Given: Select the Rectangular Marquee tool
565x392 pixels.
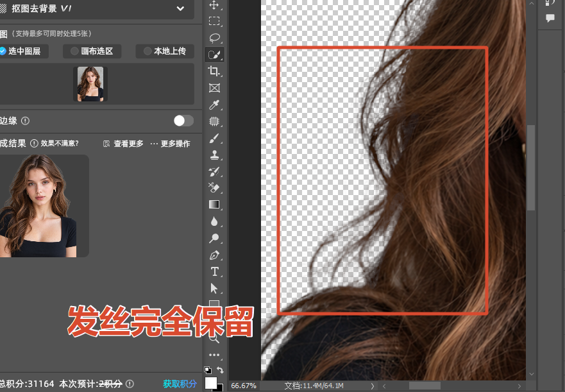Looking at the screenshot, I should [x=214, y=21].
